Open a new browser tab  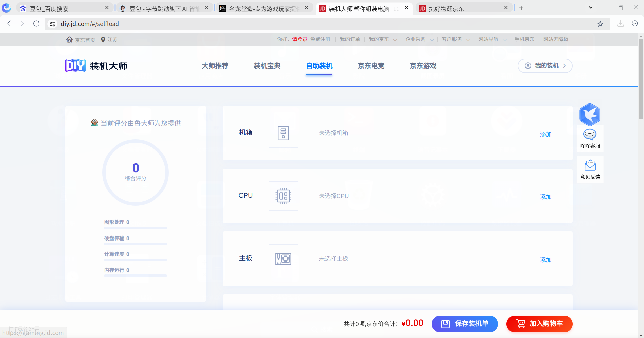pyautogui.click(x=521, y=8)
